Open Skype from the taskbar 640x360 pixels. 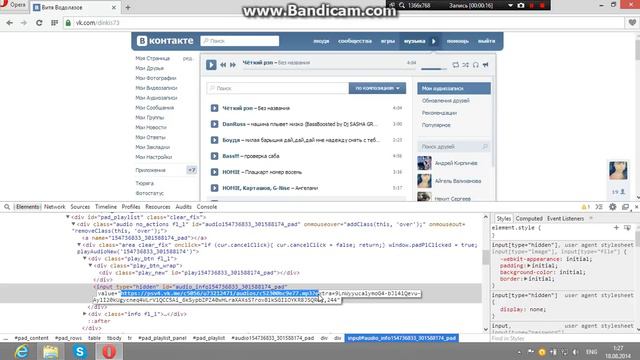pyautogui.click(x=80, y=351)
